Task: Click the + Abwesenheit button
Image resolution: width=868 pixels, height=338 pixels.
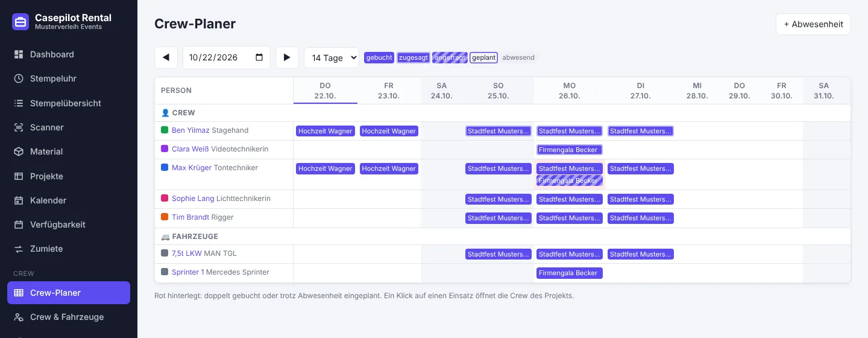Action: (x=813, y=24)
